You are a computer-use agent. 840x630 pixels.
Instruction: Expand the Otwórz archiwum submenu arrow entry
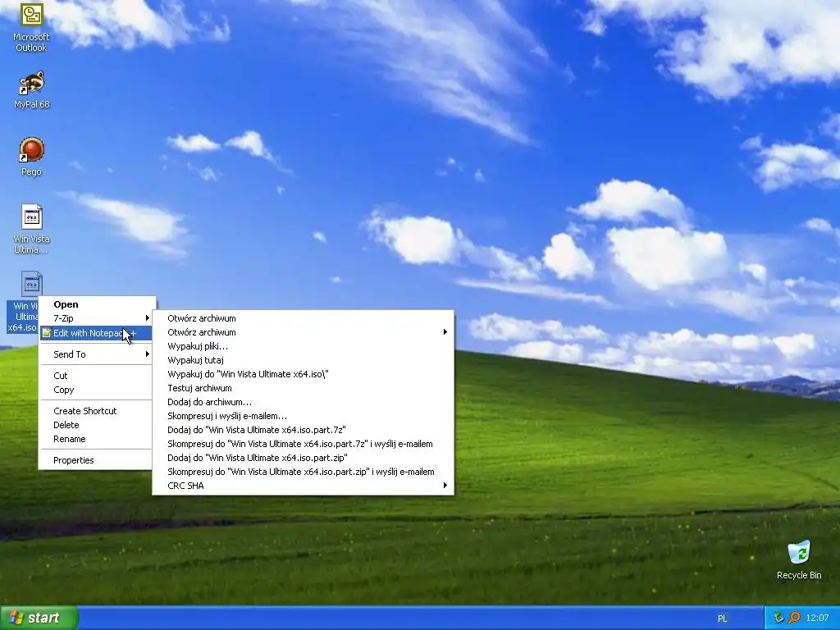click(x=304, y=332)
